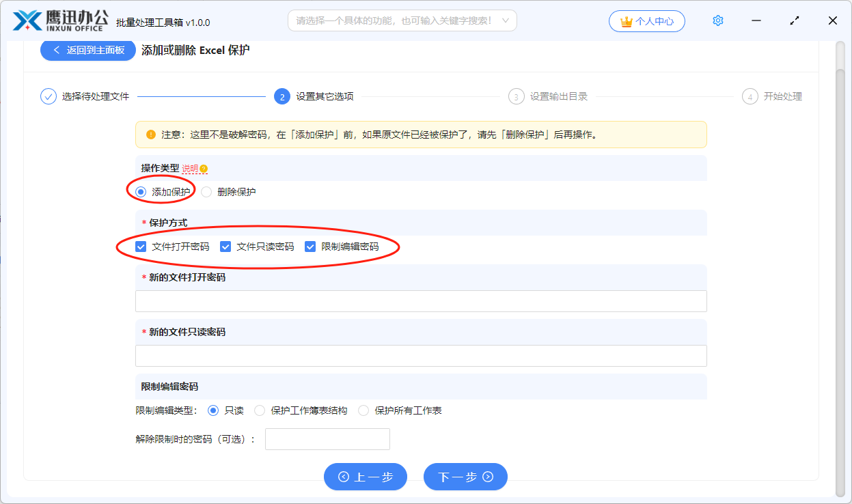Open the settings gear icon

718,20
